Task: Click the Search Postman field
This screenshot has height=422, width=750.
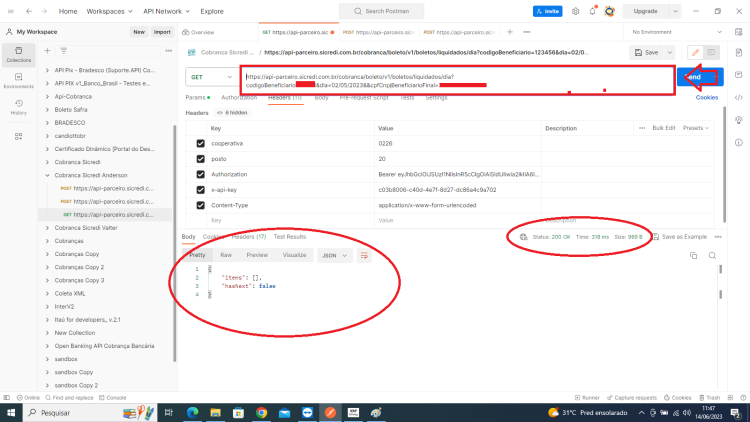Action: (381, 11)
